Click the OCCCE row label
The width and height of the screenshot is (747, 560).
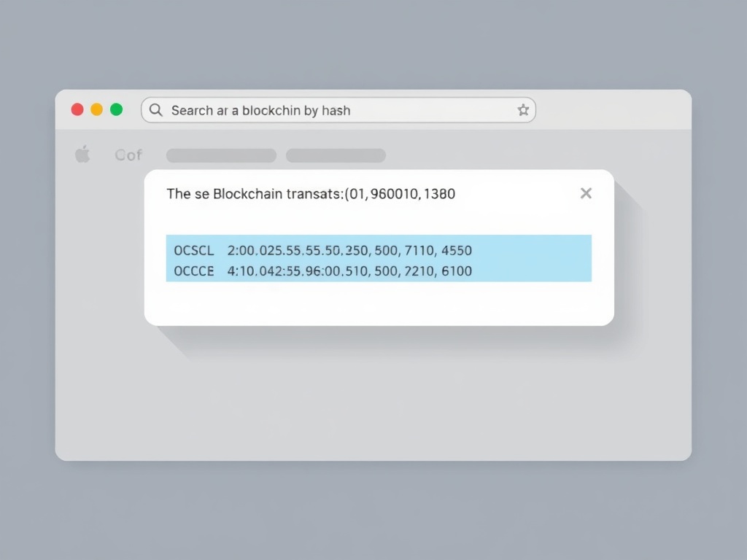tap(194, 271)
